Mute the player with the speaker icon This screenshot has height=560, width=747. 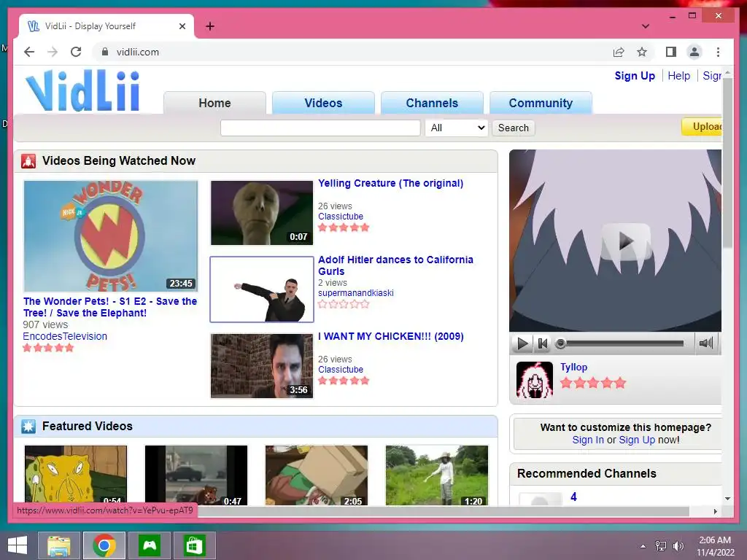point(705,343)
